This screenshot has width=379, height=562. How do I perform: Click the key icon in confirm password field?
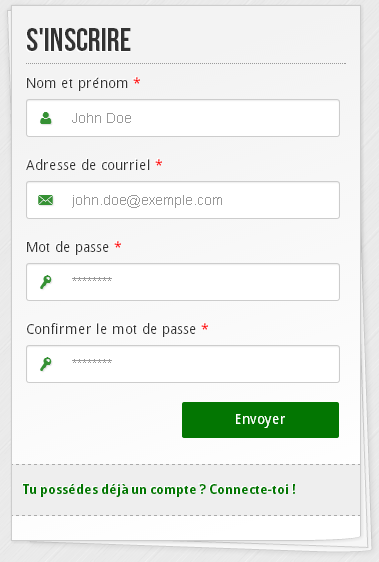tap(46, 364)
